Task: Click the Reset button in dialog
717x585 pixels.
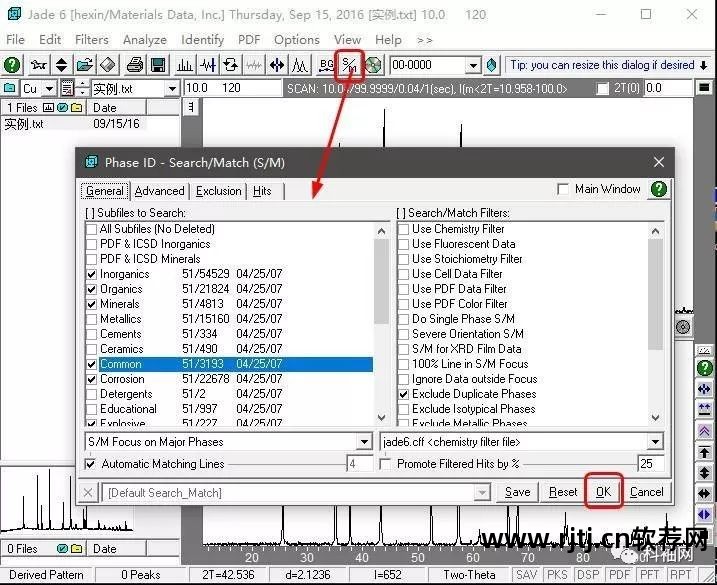Action: pyautogui.click(x=563, y=492)
